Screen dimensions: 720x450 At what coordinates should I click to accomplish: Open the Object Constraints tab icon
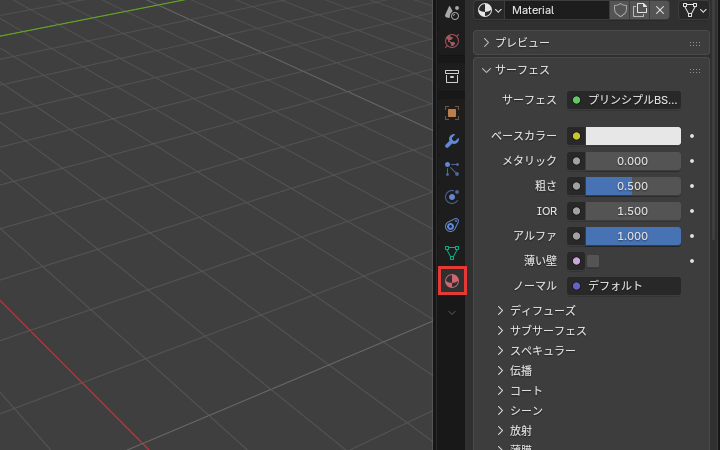pyautogui.click(x=452, y=225)
